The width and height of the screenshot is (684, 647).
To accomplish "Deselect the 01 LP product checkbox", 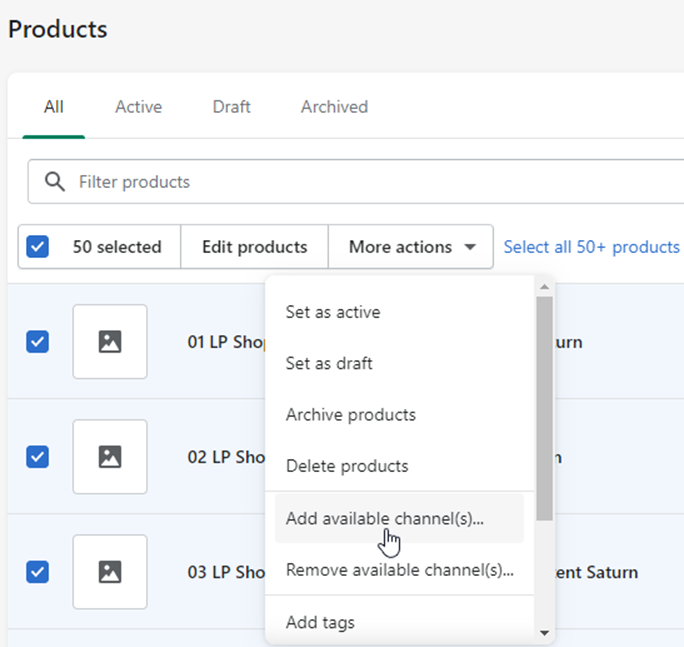I will point(37,342).
